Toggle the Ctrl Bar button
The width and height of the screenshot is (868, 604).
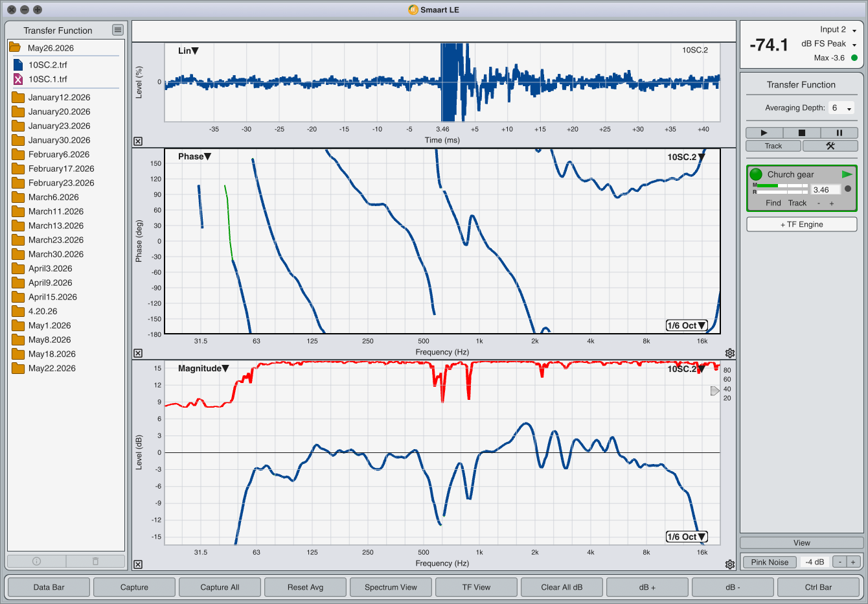click(819, 587)
